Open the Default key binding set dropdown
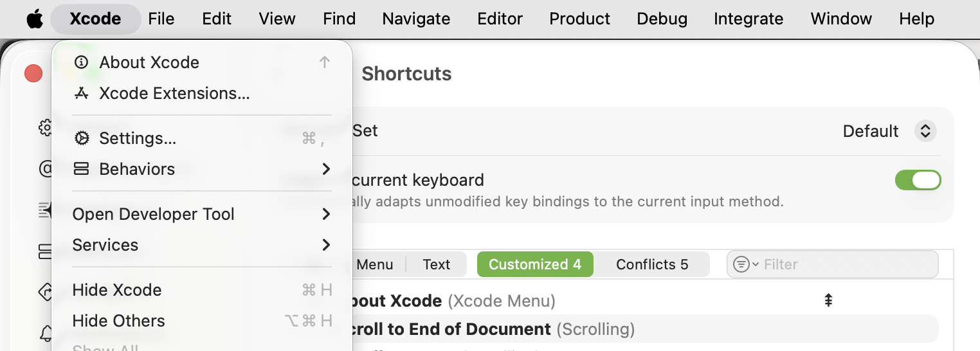The image size is (980, 351). click(x=925, y=131)
